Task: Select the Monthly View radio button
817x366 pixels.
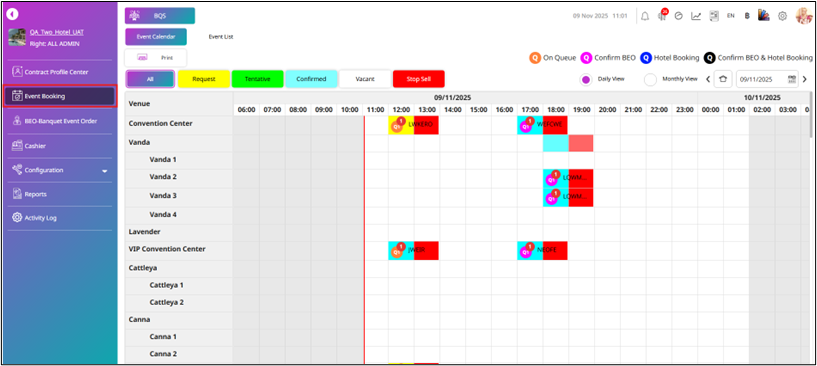Action: (650, 80)
